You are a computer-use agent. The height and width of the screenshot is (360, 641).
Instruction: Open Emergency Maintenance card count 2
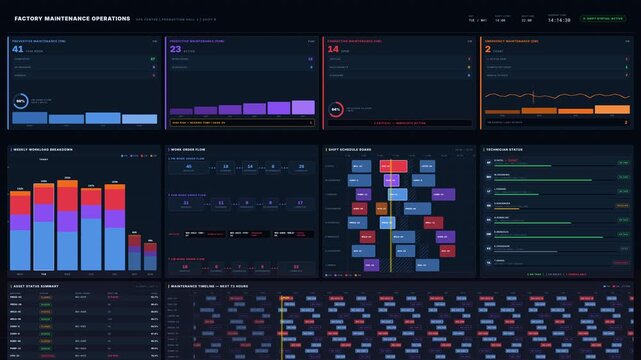click(488, 49)
